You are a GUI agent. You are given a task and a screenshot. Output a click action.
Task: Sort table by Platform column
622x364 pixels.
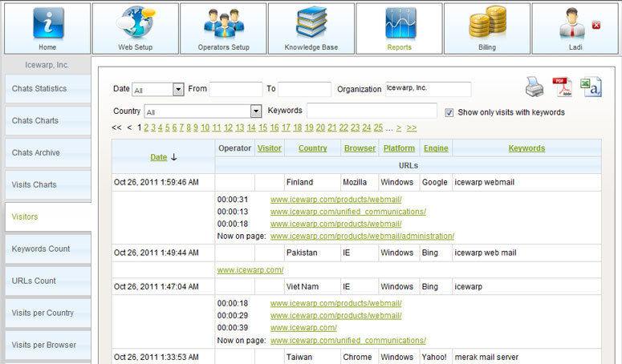point(399,148)
